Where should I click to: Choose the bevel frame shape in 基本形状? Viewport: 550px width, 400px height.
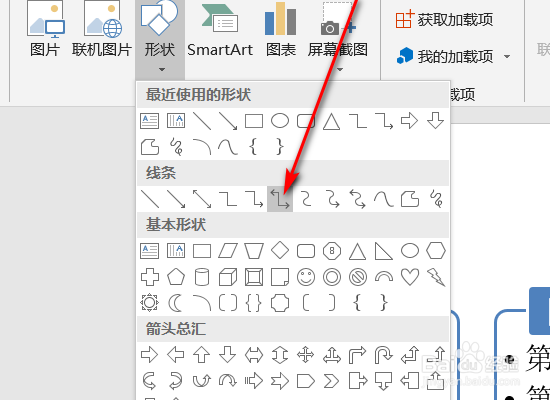pyautogui.click(x=254, y=277)
